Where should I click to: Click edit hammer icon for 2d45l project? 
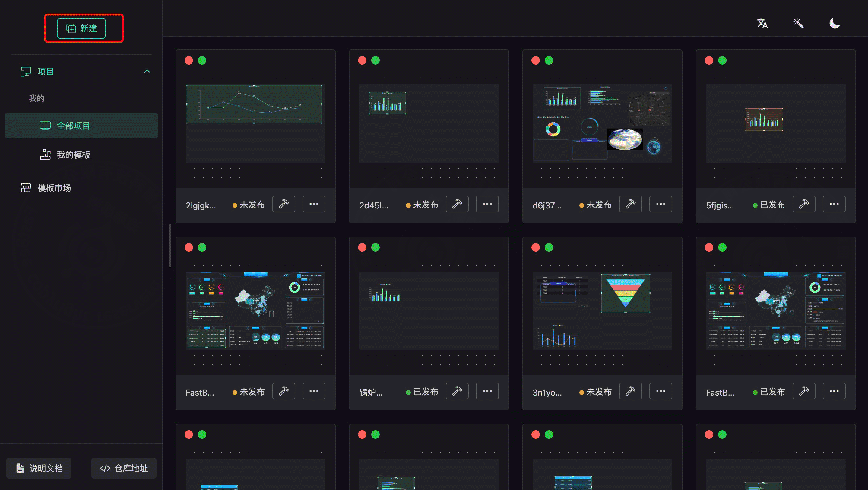[x=457, y=204]
